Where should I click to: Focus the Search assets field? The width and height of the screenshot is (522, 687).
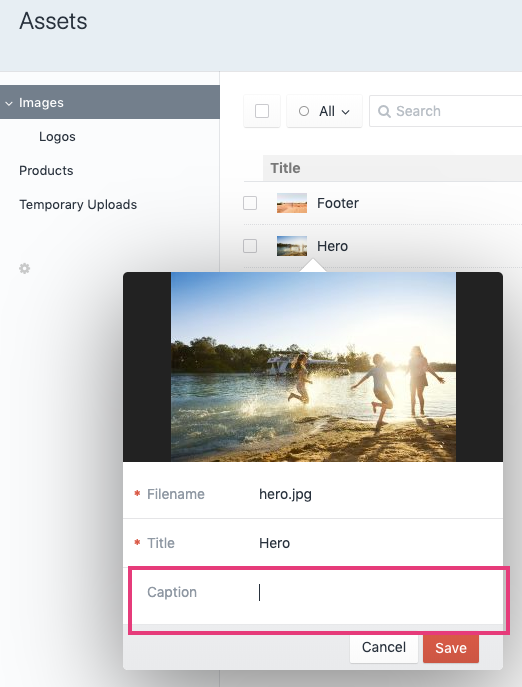click(446, 111)
